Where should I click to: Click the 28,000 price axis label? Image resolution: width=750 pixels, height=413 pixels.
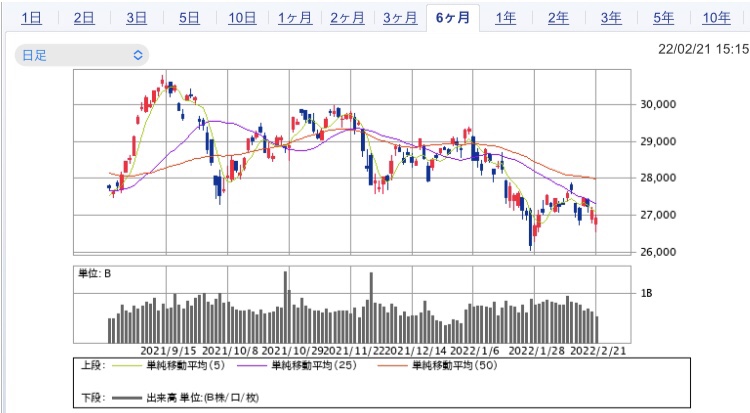[658, 178]
